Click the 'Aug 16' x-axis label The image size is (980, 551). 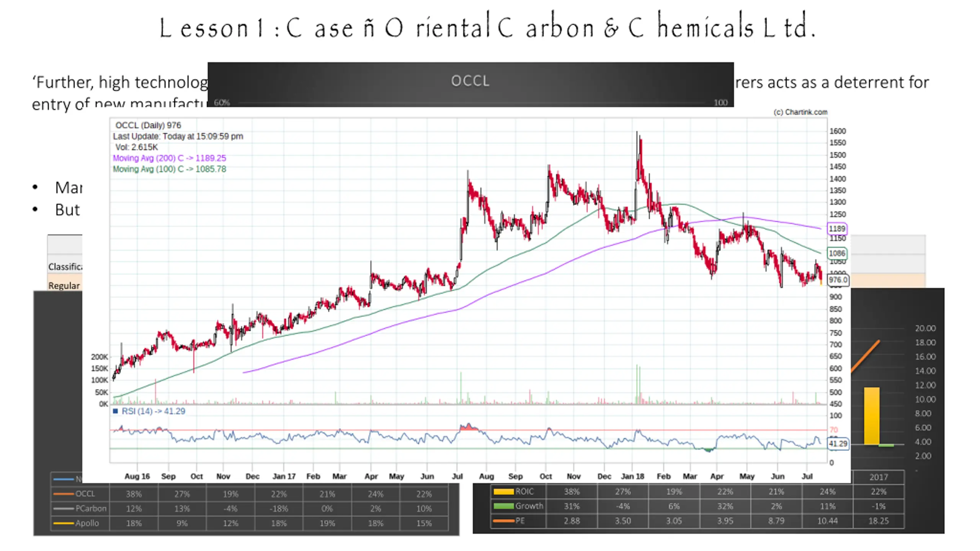point(137,476)
